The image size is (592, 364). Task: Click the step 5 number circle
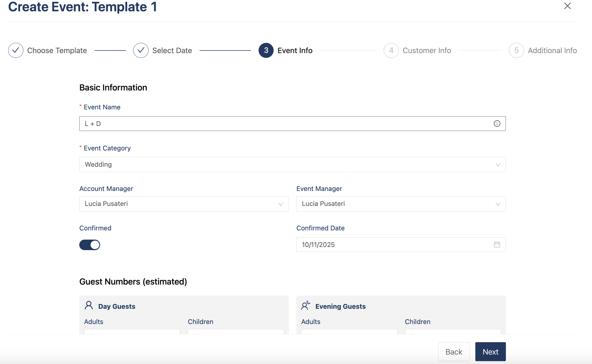pos(516,50)
